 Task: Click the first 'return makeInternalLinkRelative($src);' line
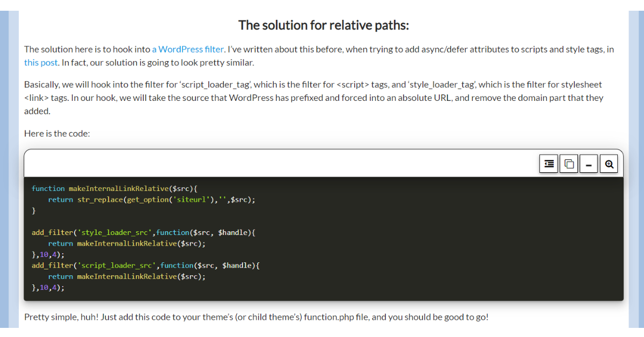coord(127,243)
